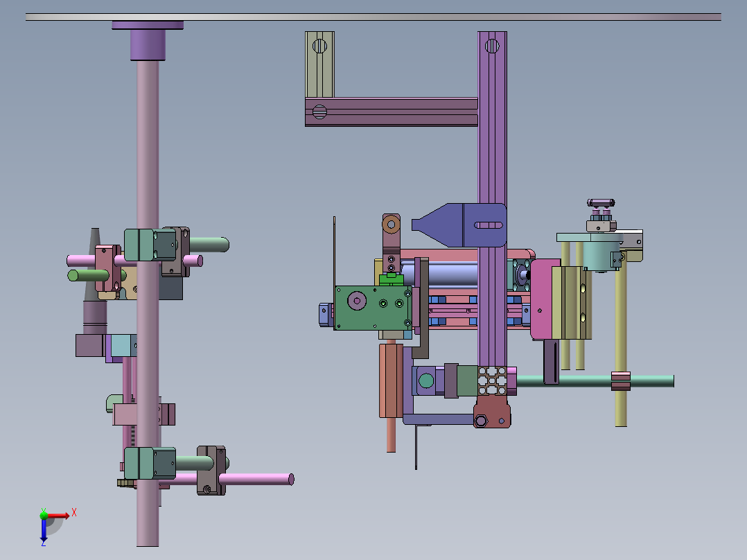Viewport: 747px width, 560px height.
Task: Select the green rectangular mounting plate
Action: coord(373,308)
